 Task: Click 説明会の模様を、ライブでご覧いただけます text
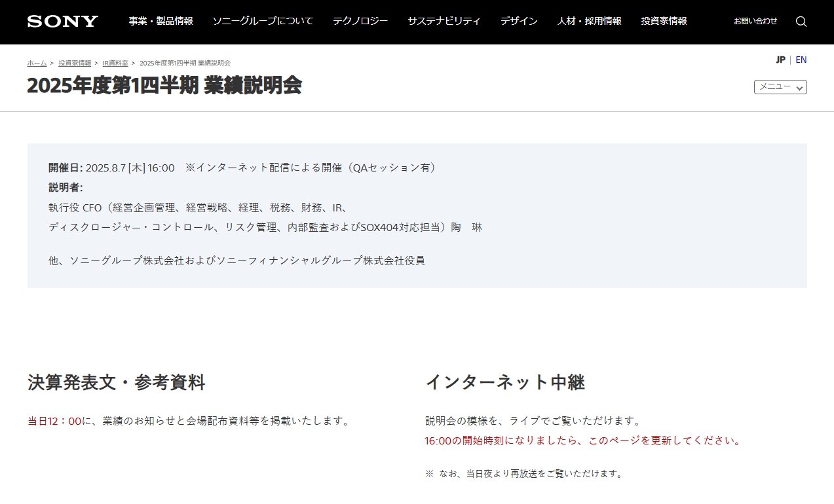pos(533,421)
